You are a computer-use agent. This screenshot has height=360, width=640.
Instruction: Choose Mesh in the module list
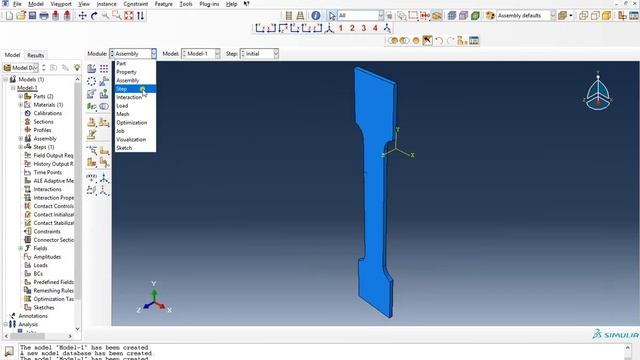135,114
